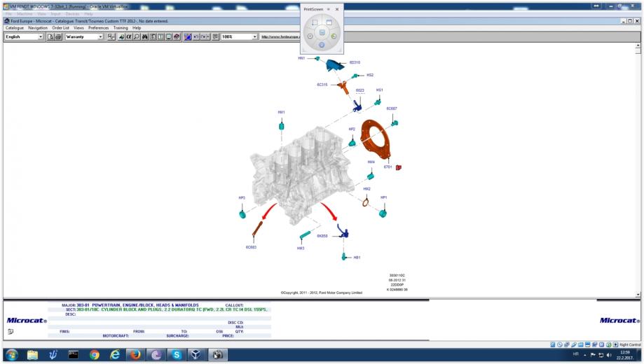The height and width of the screenshot is (364, 644).
Task: Click the left round icon in PrintScreen widget
Action: [310, 36]
